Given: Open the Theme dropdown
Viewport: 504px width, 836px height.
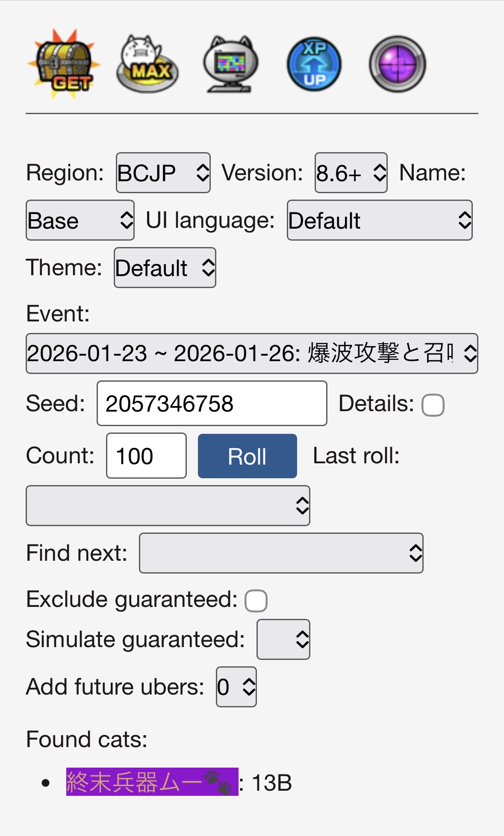Looking at the screenshot, I should [x=165, y=268].
